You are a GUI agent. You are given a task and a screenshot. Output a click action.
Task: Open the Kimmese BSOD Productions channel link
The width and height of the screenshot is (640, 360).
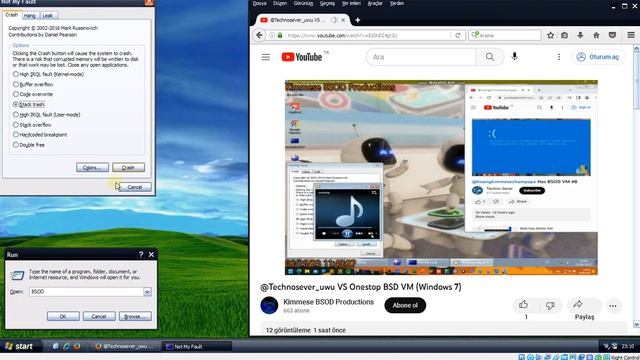[x=329, y=302]
